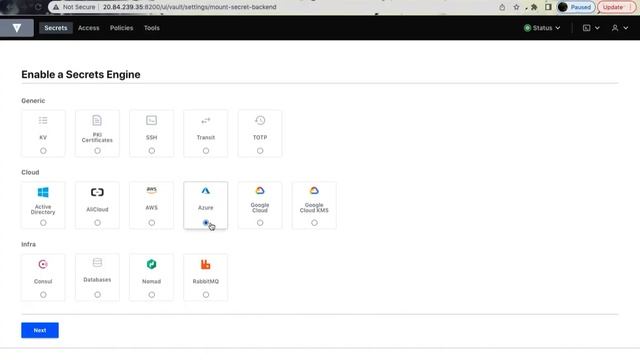
Task: Click the PKI Certificates document icon
Action: [x=97, y=120]
